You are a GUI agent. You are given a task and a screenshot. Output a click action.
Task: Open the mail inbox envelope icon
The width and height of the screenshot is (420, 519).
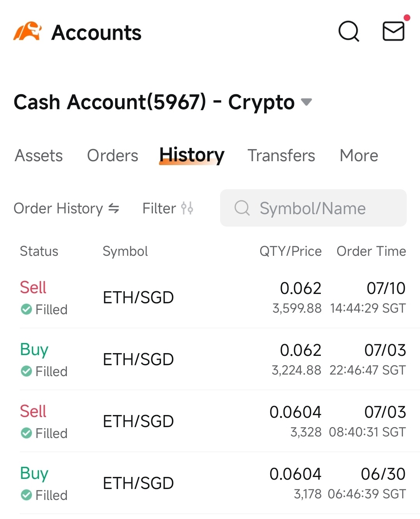click(x=394, y=31)
